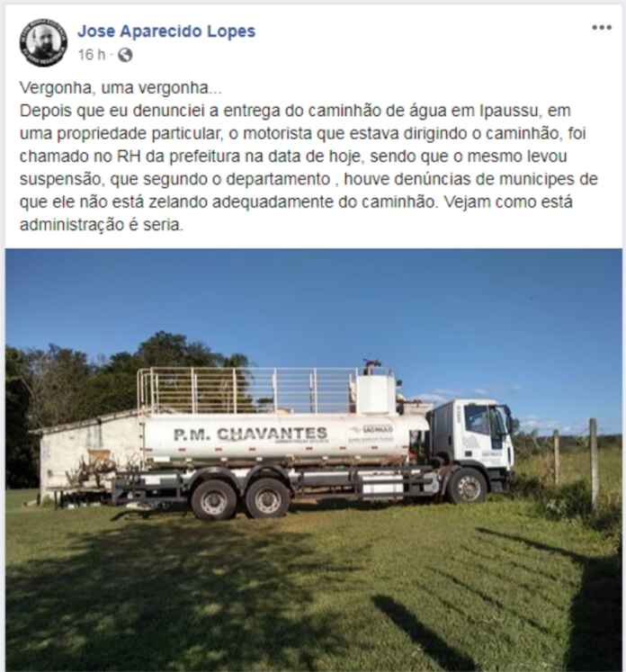626x672 pixels.
Task: Click the last line 'administração é seria.'
Action: pos(102,225)
